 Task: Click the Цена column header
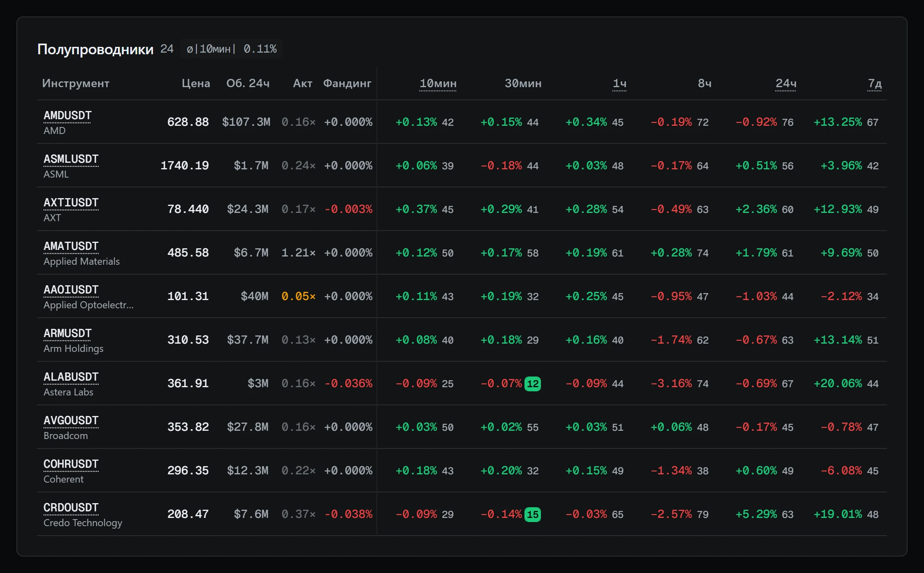pyautogui.click(x=196, y=83)
